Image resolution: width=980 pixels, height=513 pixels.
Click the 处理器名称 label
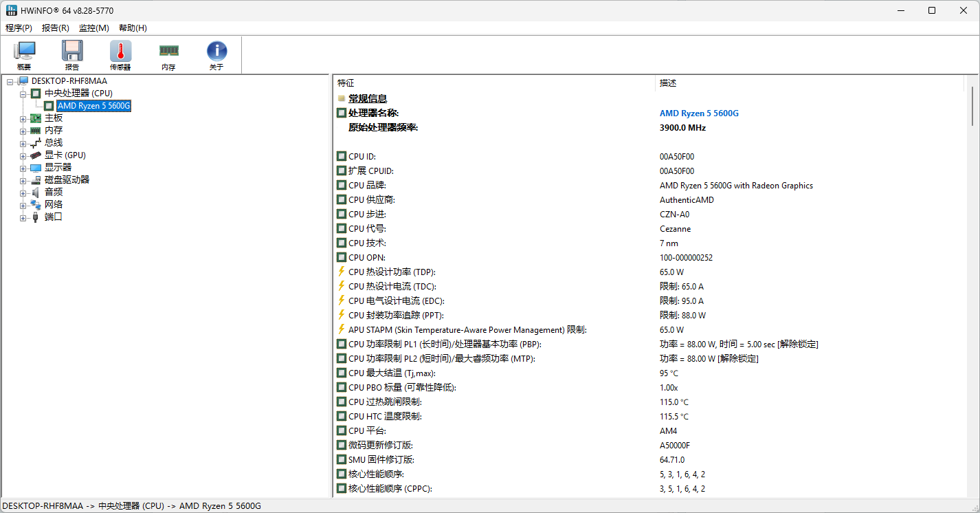pos(373,113)
